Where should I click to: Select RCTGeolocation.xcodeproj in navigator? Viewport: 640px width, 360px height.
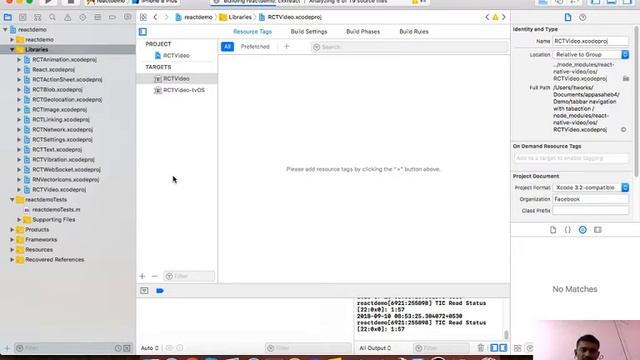(x=67, y=100)
